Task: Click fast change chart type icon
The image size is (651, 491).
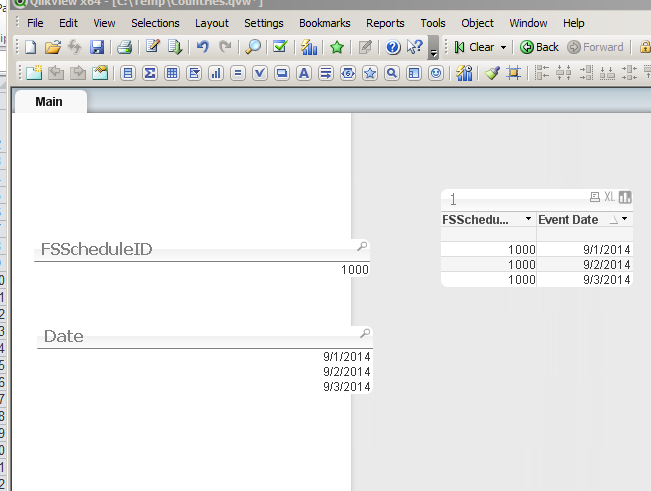Action: pyautogui.click(x=624, y=197)
